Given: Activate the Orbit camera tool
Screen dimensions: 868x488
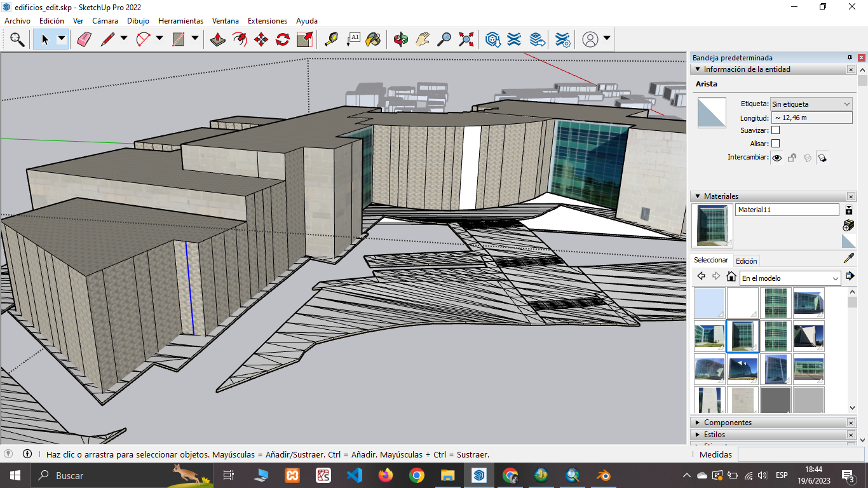Looking at the screenshot, I should 400,39.
